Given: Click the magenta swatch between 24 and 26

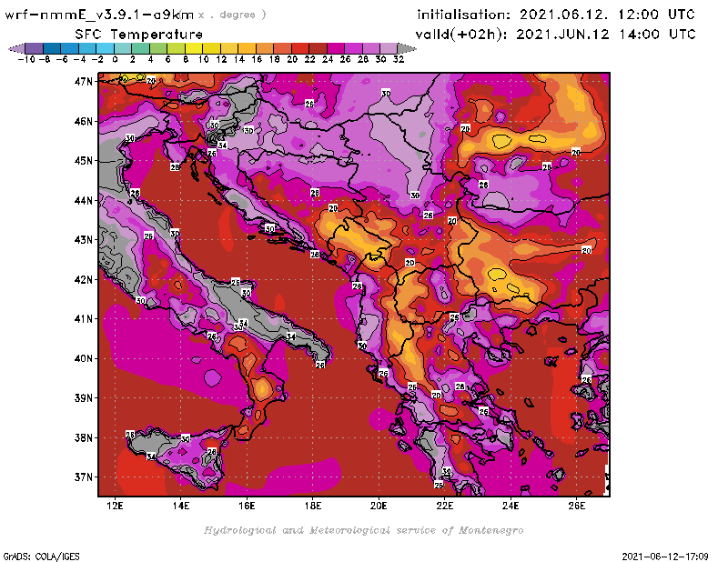Looking at the screenshot, I should click(336, 48).
